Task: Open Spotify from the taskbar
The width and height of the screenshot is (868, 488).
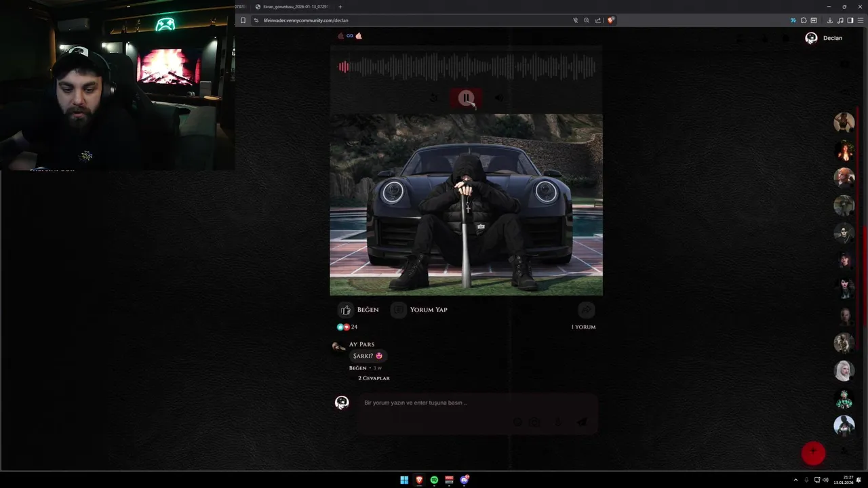Action: [434, 480]
